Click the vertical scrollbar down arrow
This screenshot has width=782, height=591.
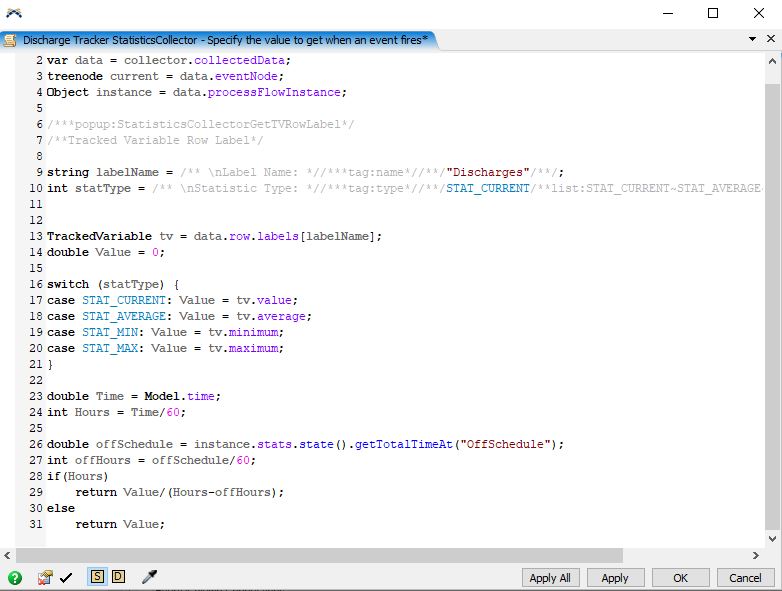[772, 539]
